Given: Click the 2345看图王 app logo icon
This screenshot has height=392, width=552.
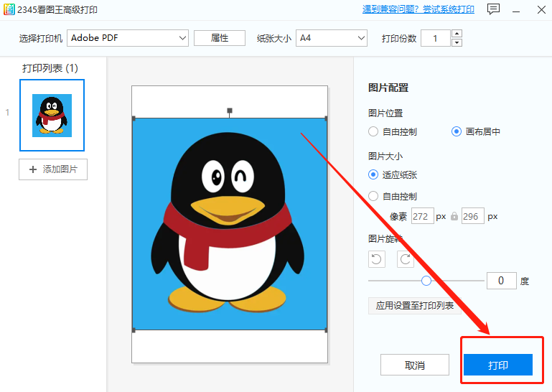Looking at the screenshot, I should tap(9, 9).
